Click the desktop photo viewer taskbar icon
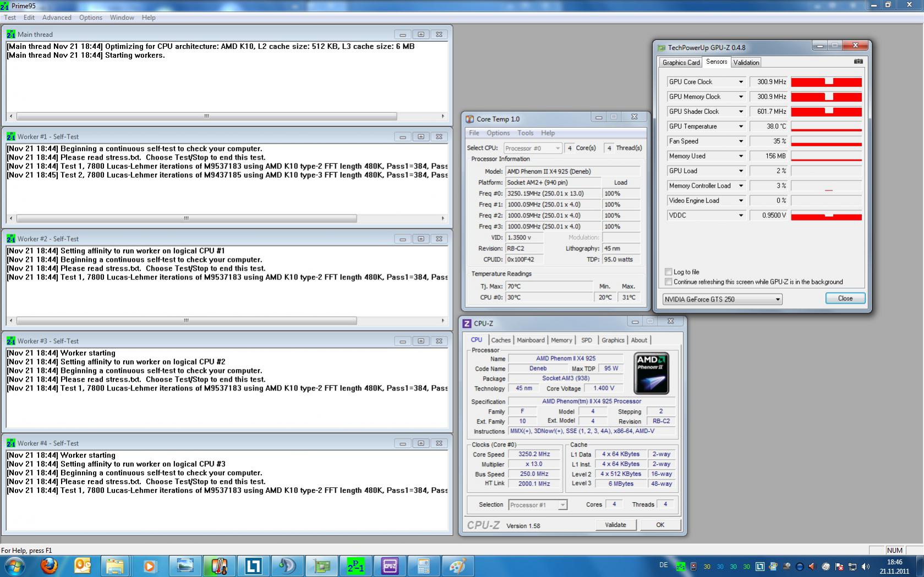 [x=185, y=566]
